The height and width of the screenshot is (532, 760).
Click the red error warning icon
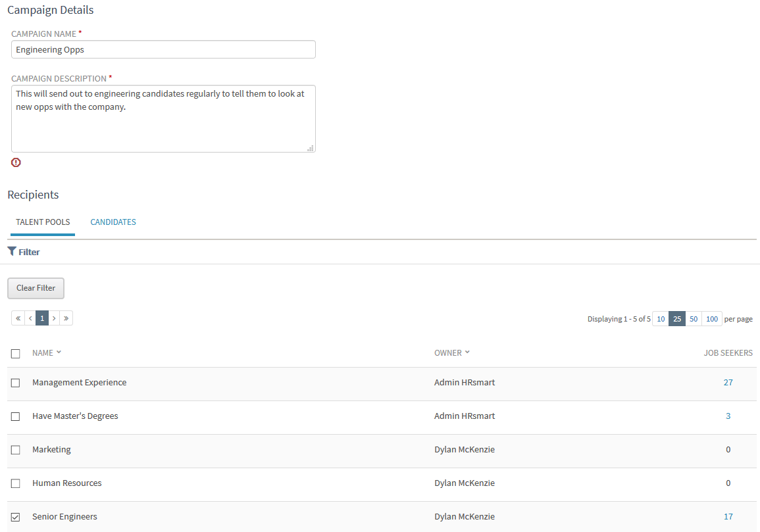pos(16,162)
